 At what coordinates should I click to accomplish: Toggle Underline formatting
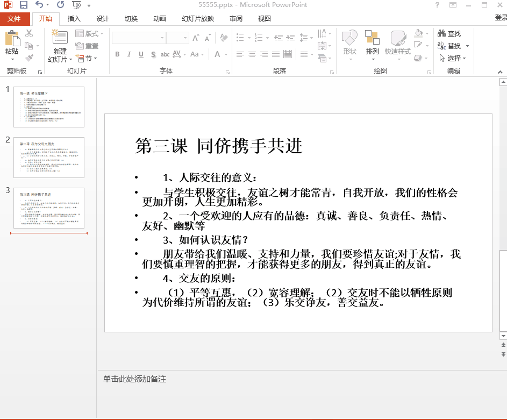click(x=141, y=54)
